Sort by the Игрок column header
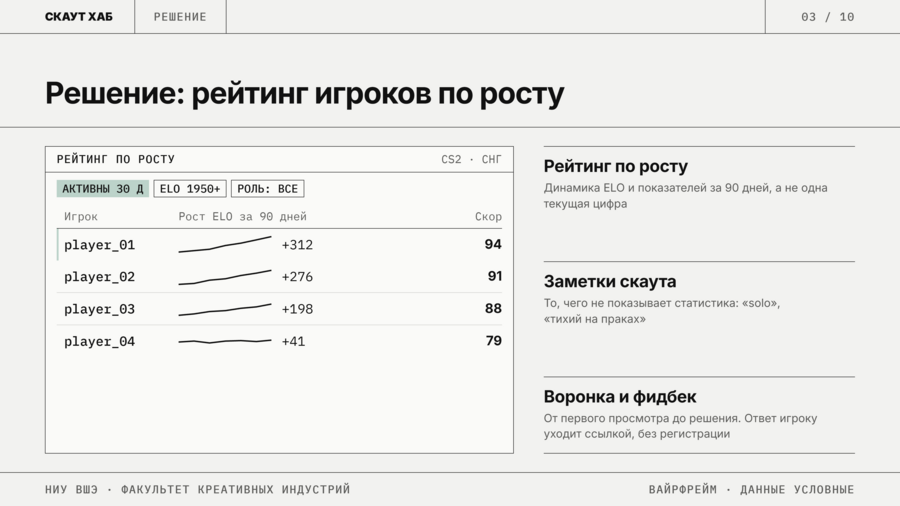Viewport: 900px width, 506px height. click(81, 217)
